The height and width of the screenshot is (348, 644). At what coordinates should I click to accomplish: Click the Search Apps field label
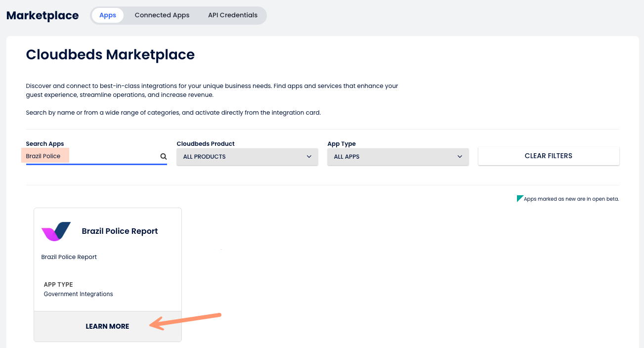(x=45, y=144)
